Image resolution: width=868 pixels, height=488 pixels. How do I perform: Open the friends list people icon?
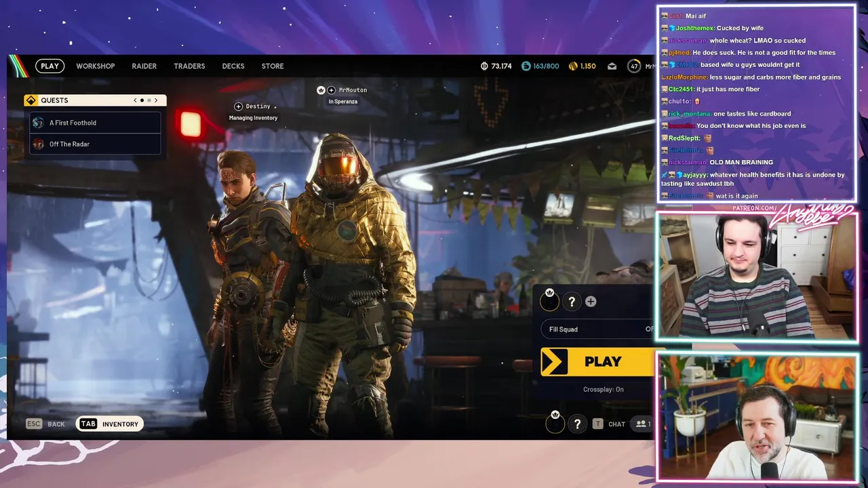click(640, 424)
